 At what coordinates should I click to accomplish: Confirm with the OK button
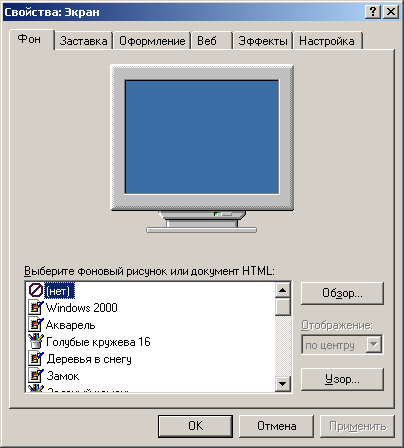pos(195,426)
